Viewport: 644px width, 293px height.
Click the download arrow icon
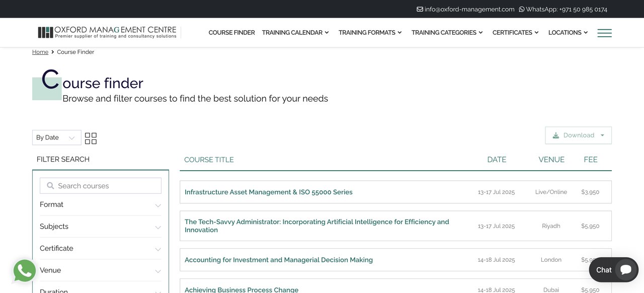pos(556,135)
